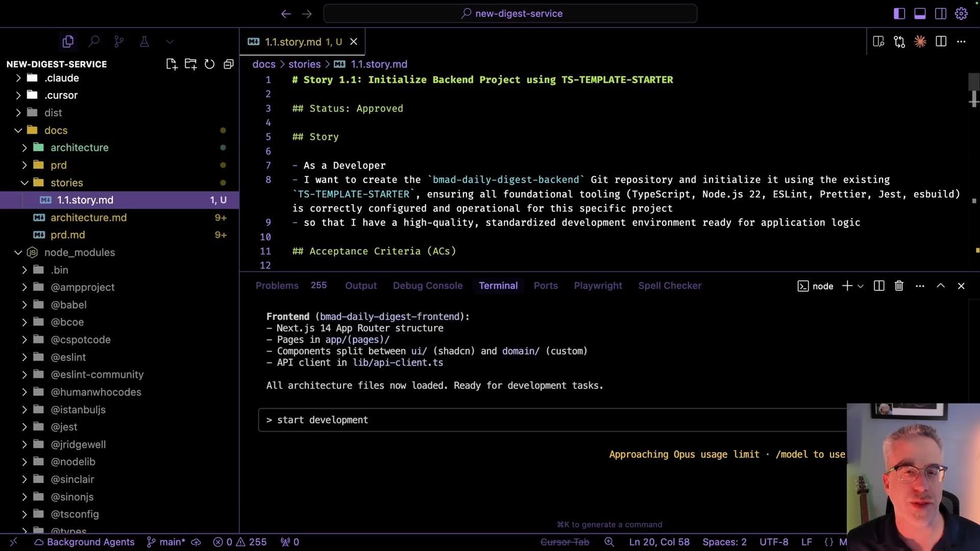Refresh the explorer file tree

coord(209,64)
